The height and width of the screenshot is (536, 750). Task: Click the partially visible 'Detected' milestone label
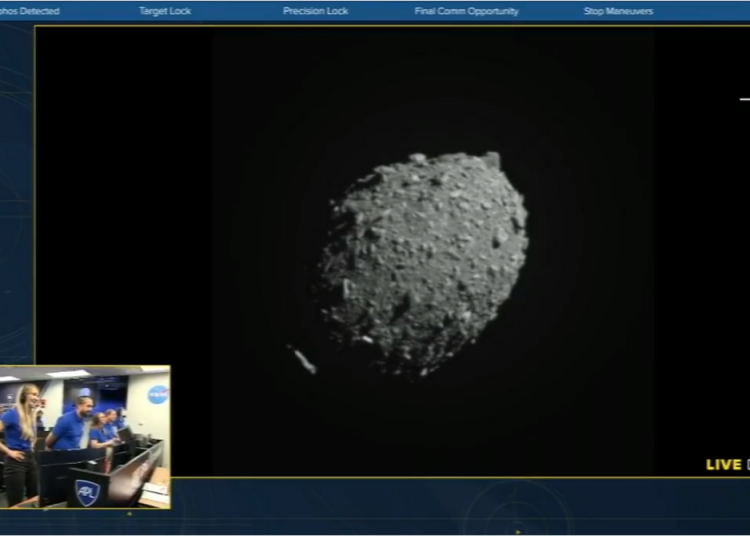tap(29, 11)
